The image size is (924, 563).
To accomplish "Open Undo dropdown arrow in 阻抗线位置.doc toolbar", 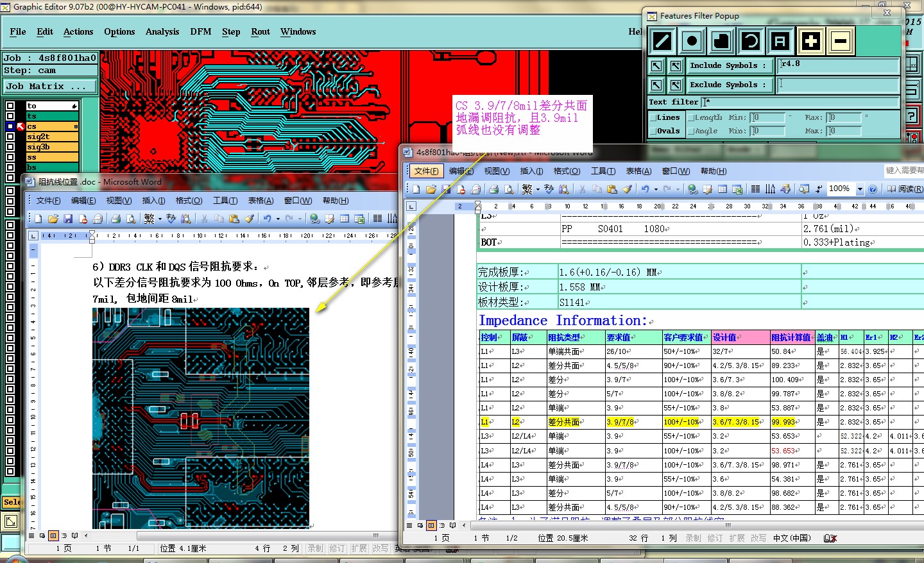I will [x=278, y=219].
